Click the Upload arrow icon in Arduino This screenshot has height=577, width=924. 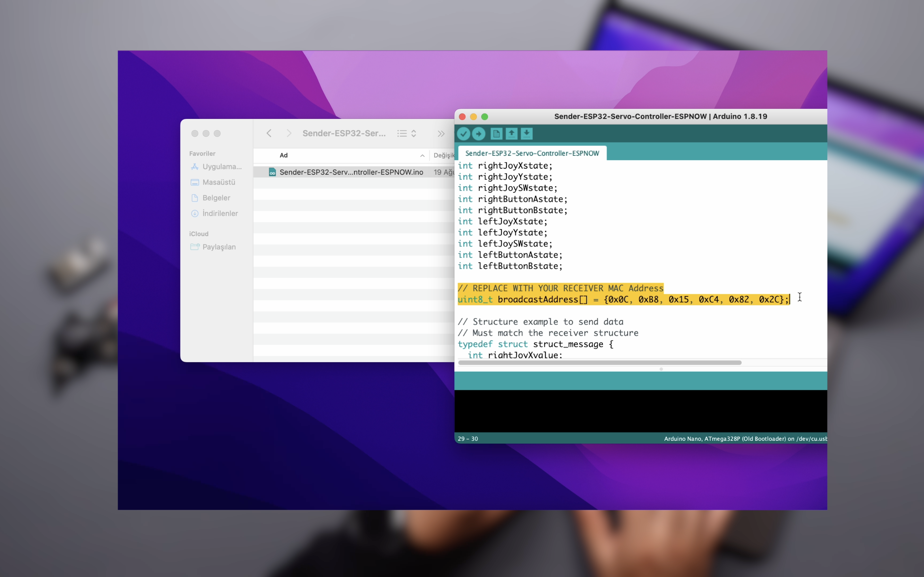478,134
